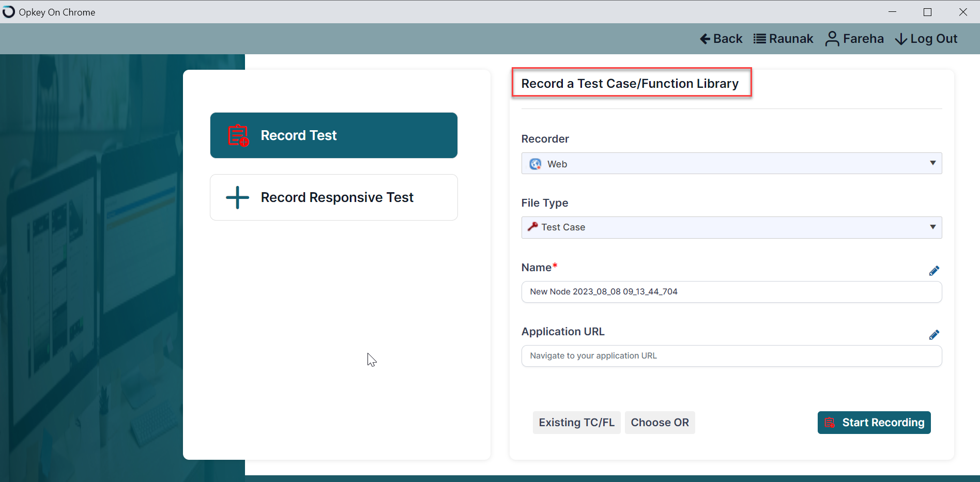Click the red clipboard Record Test icon
Screen dimensions: 980x482
(x=238, y=135)
